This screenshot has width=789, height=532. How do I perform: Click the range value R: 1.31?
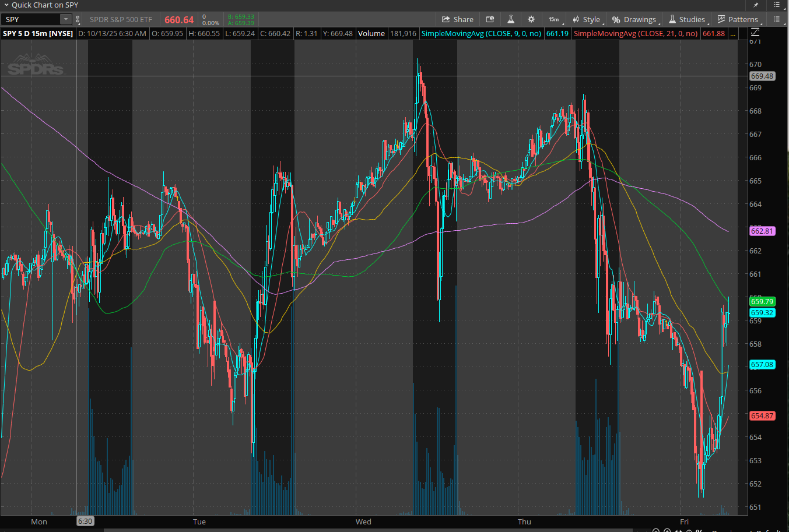click(x=307, y=33)
